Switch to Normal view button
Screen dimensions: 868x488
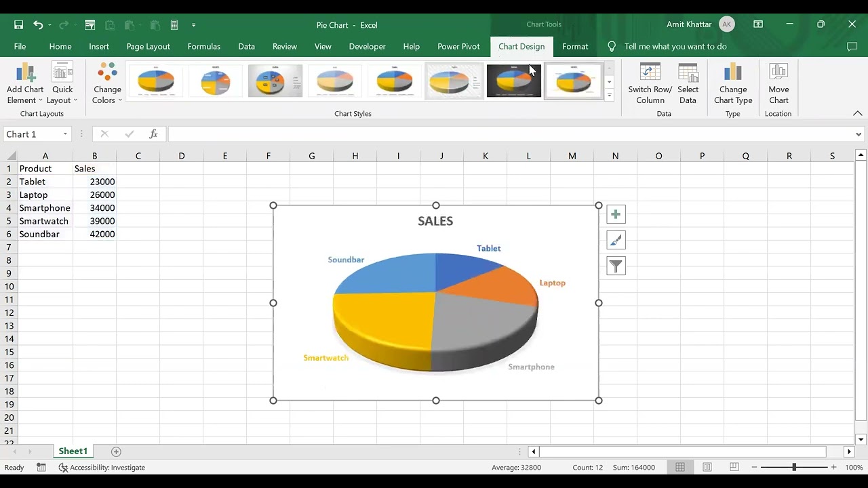(x=680, y=467)
